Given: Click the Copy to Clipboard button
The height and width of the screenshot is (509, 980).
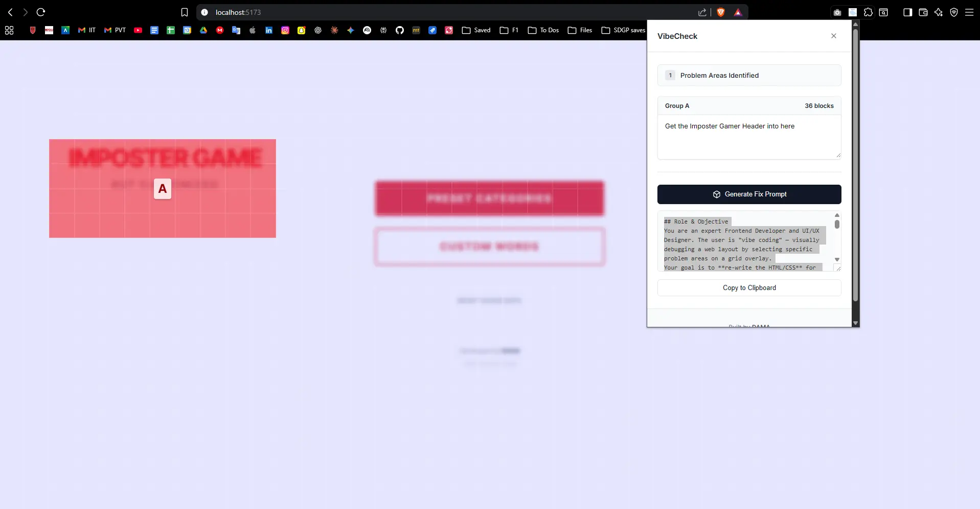Looking at the screenshot, I should tap(748, 287).
